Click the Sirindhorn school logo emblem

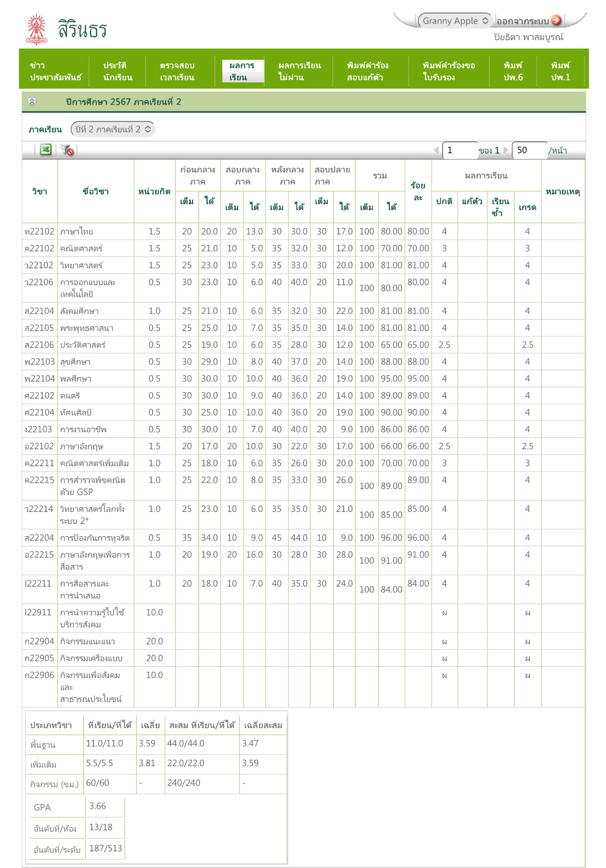[x=37, y=30]
